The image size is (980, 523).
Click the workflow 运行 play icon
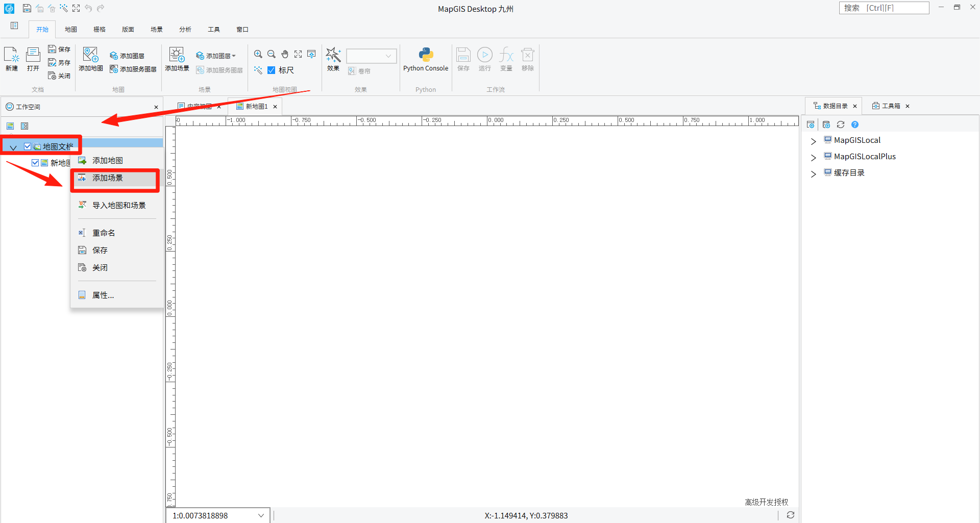(x=485, y=59)
